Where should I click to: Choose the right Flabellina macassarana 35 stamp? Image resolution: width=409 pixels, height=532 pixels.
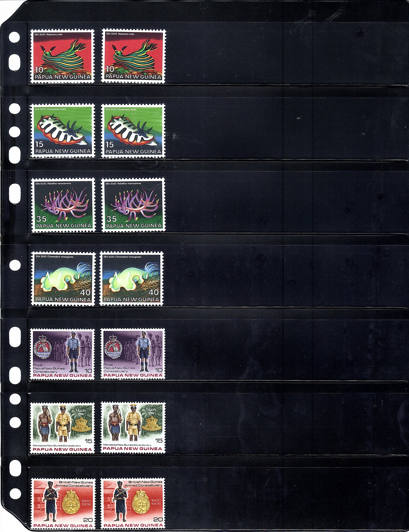pos(133,205)
